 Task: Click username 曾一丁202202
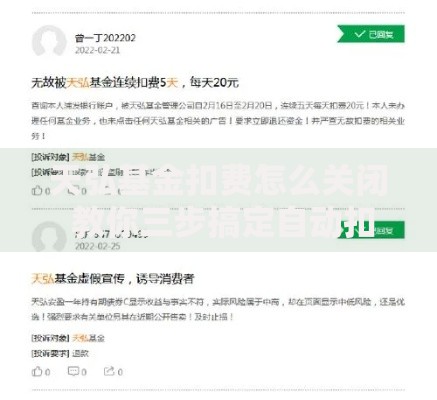pos(105,38)
